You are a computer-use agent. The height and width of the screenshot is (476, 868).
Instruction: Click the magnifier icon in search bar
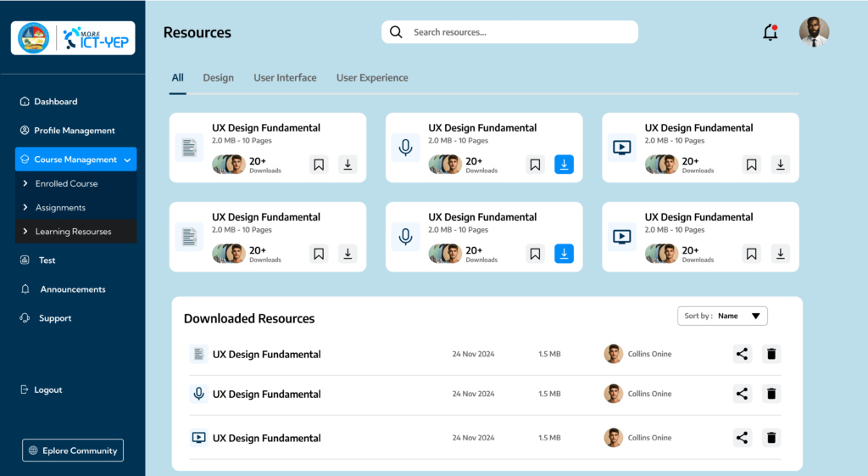tap(396, 32)
